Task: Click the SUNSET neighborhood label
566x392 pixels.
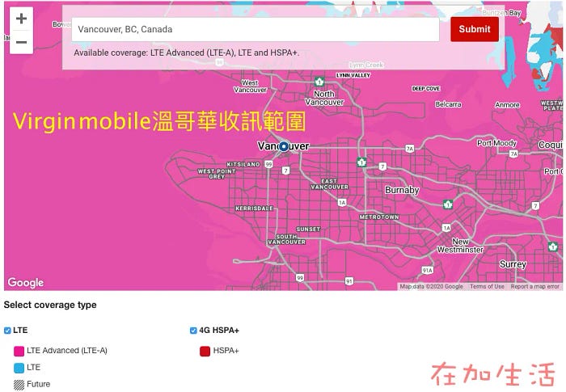Action: 308,229
